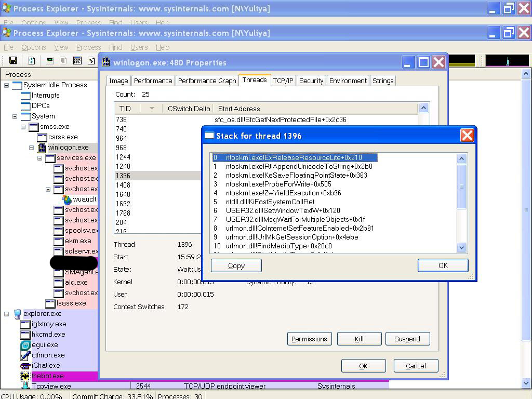Viewport: 532px width, 399px height.
Task: Open the Find menu
Action: (116, 47)
